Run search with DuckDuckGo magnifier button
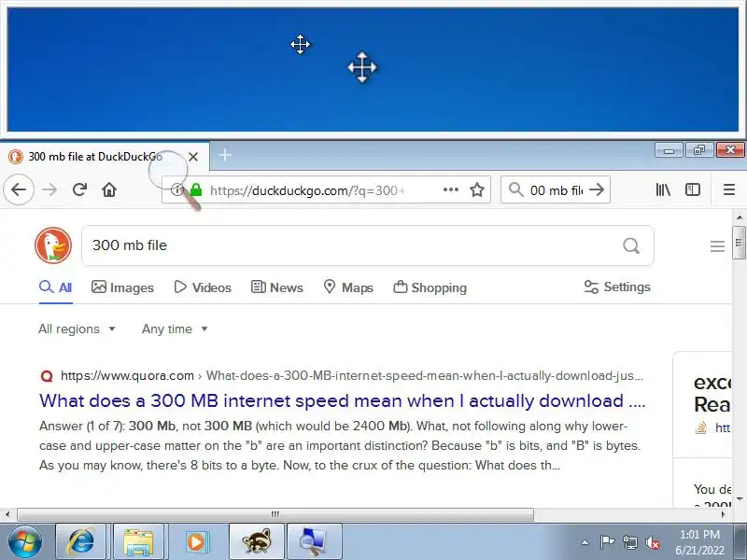Image resolution: width=747 pixels, height=560 pixels. [x=631, y=245]
